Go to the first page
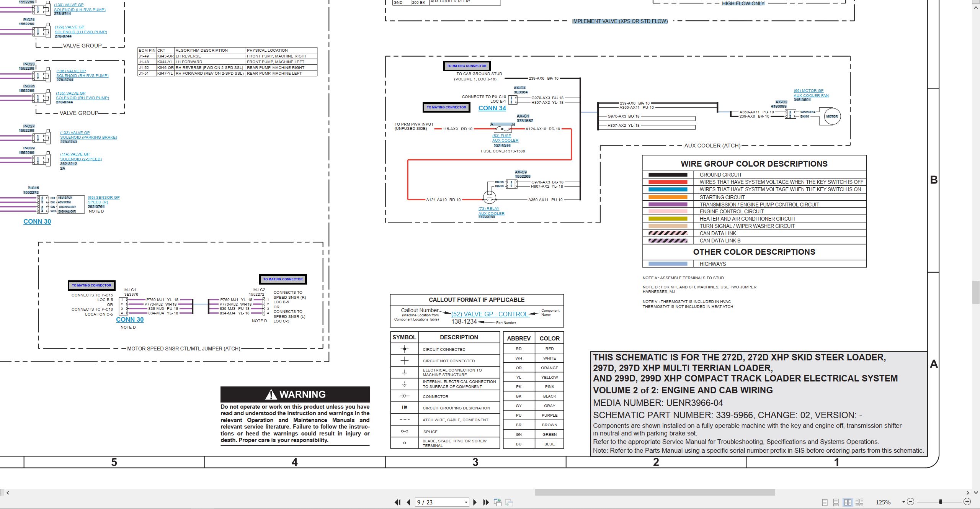 point(398,502)
